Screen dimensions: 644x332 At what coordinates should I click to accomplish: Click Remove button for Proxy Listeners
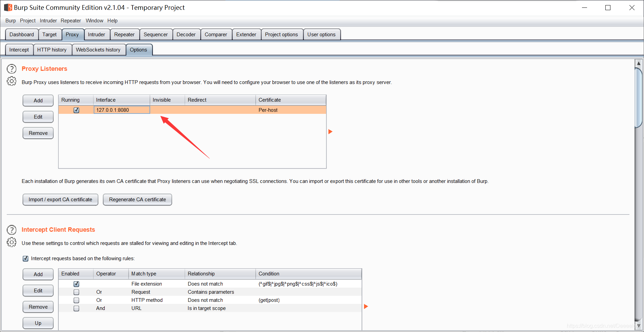coord(38,133)
